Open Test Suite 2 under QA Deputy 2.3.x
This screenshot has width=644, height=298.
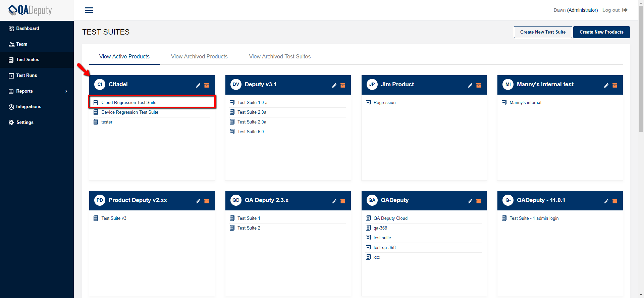tap(249, 228)
